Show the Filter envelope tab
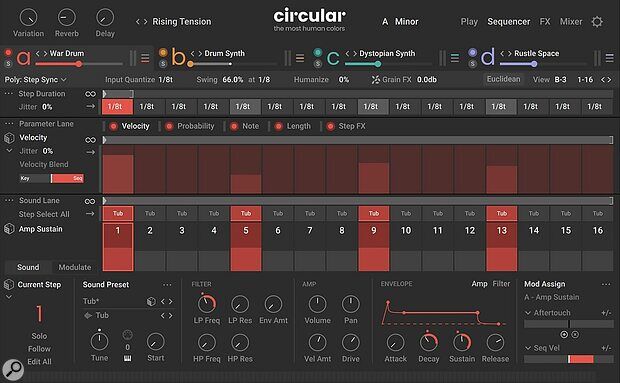This screenshot has height=383, width=620. [x=501, y=284]
